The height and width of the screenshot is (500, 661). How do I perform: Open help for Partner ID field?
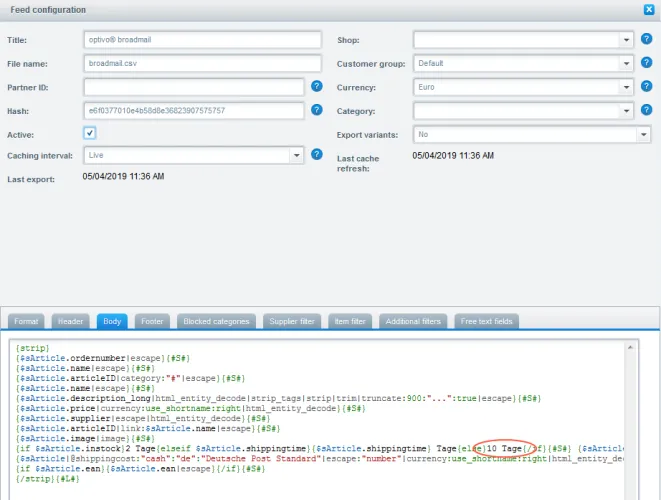coord(317,86)
